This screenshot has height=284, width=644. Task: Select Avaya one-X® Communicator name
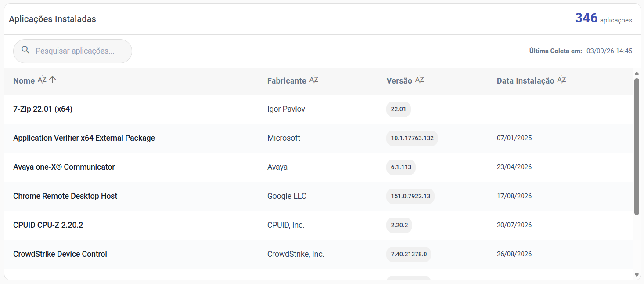64,167
